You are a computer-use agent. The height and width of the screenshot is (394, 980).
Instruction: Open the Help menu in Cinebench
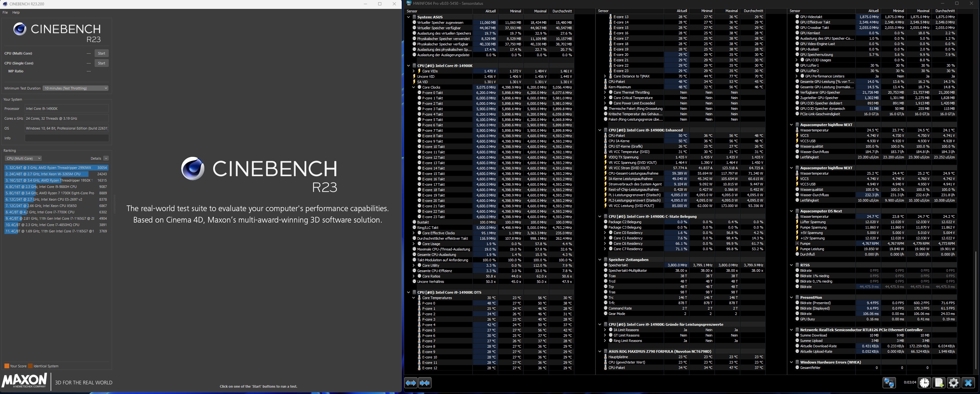click(16, 13)
